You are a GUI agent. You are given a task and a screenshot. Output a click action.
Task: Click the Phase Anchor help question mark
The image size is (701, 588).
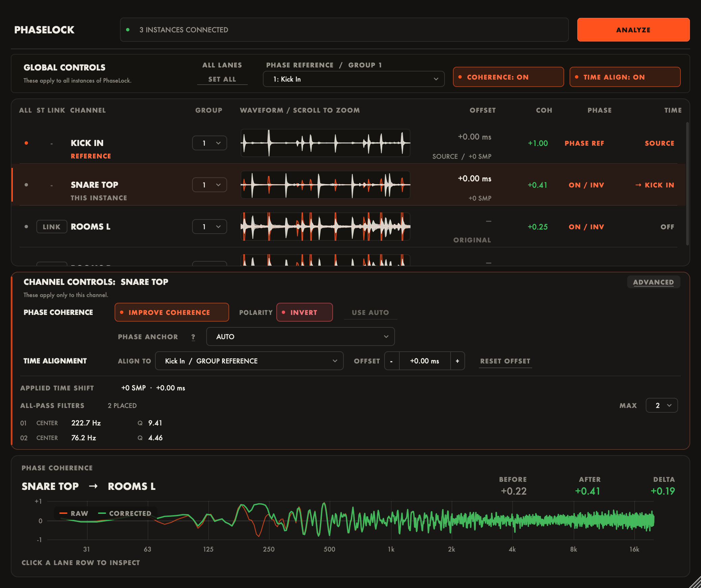pos(193,337)
